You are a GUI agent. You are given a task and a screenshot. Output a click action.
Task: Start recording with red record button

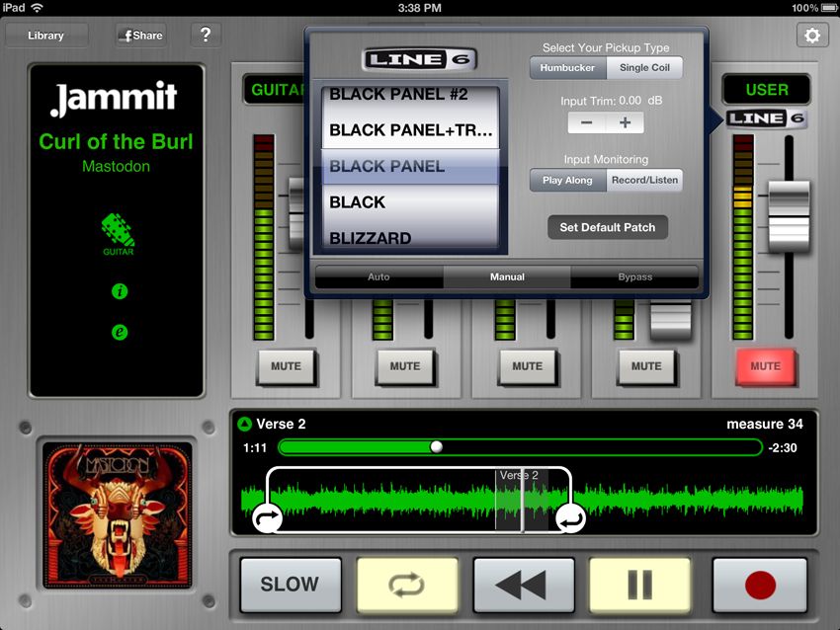click(760, 585)
